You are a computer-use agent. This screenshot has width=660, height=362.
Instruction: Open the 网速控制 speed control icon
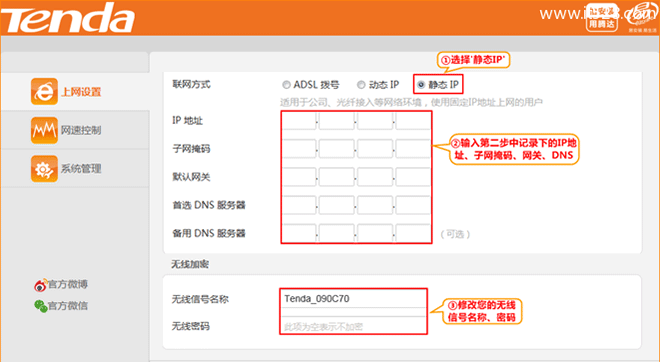tap(44, 130)
